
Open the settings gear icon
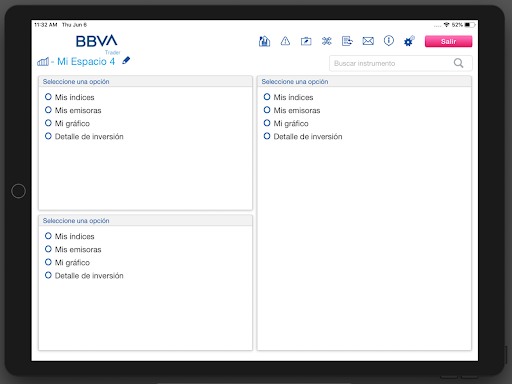coord(409,41)
